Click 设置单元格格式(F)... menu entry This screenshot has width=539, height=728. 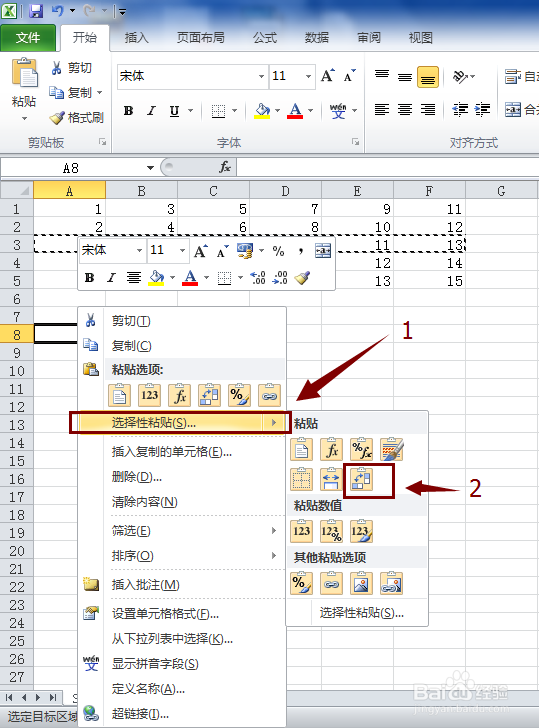182,614
